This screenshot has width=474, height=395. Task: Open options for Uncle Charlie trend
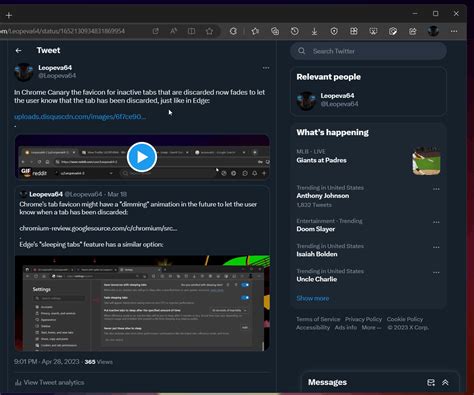pos(436,272)
